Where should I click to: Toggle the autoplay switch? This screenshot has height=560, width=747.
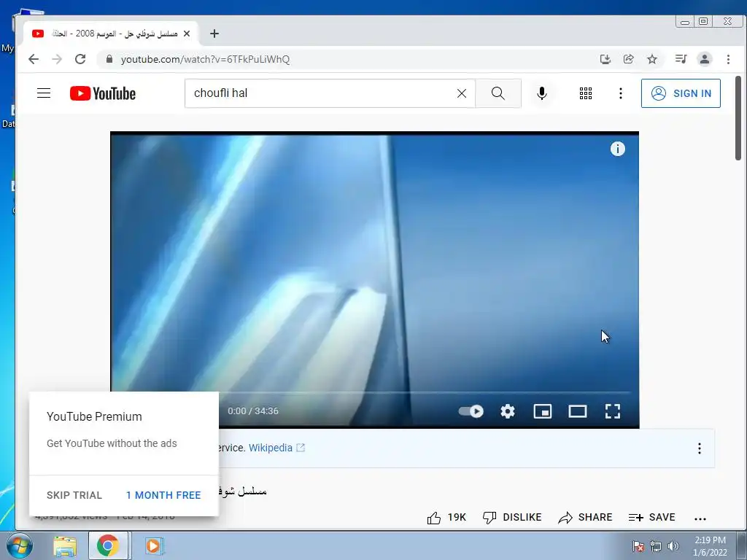click(471, 411)
